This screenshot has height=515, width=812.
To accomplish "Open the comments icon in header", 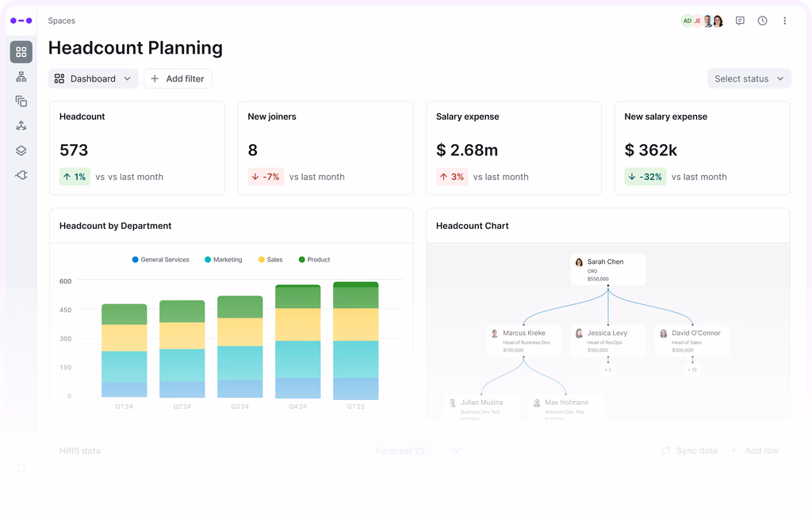I will 740,21.
